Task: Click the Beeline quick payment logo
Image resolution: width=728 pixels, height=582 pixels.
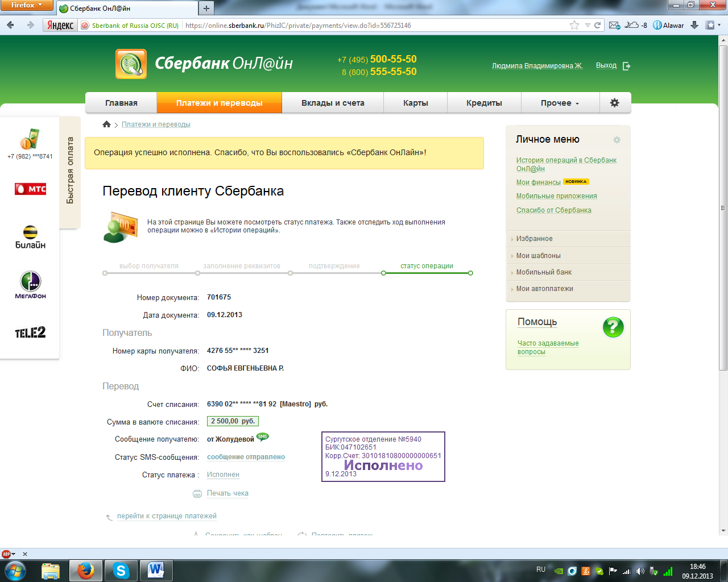Action: pyautogui.click(x=30, y=237)
